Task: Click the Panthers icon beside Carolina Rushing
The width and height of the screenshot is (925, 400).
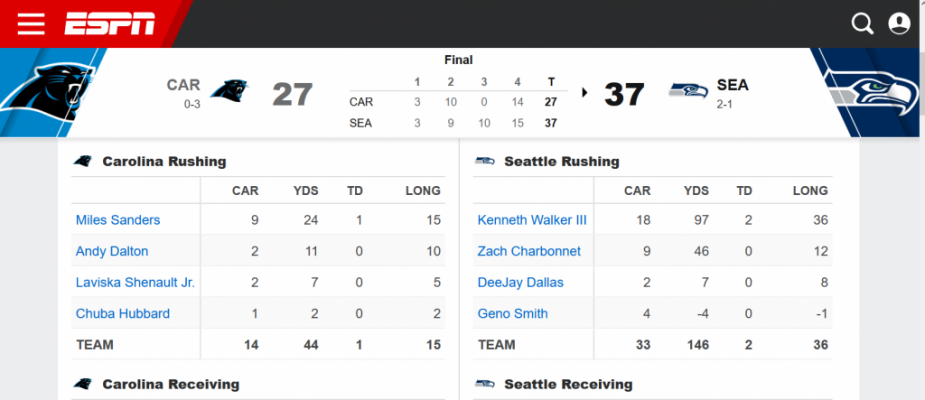Action: click(x=83, y=161)
